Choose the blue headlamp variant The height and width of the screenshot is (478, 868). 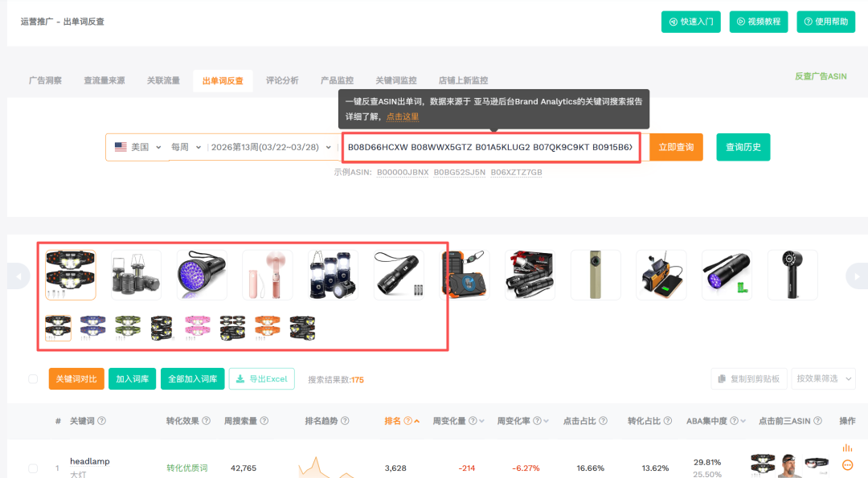(x=93, y=328)
